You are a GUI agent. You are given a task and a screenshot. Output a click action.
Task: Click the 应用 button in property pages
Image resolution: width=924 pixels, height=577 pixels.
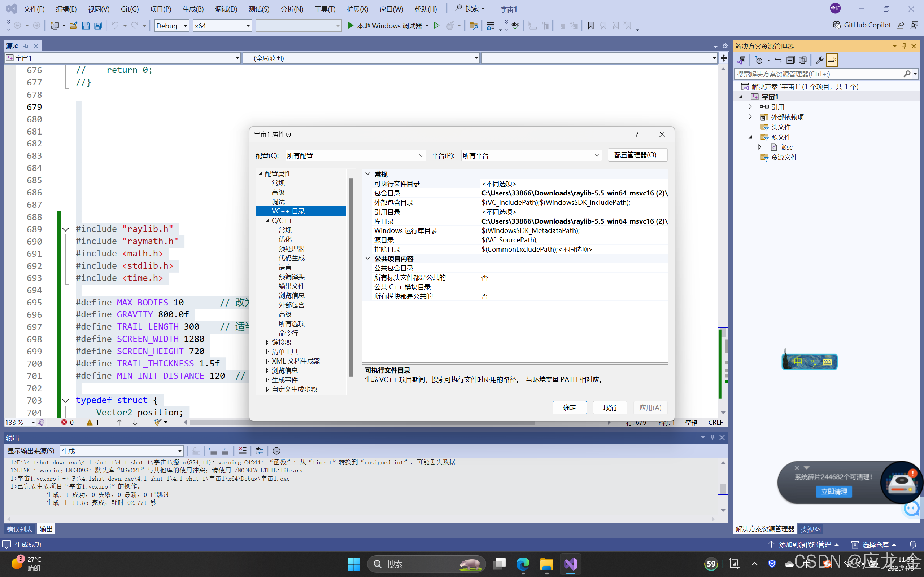click(650, 408)
